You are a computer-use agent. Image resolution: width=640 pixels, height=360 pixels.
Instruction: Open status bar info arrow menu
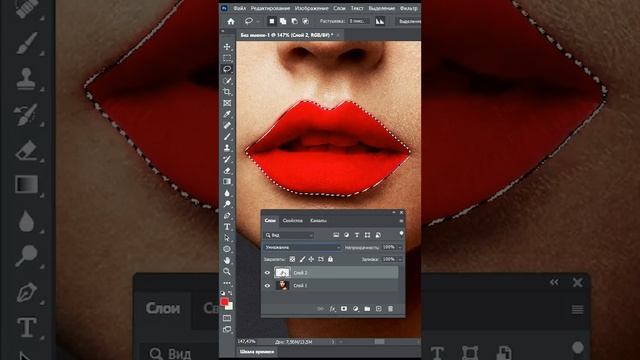pyautogui.click(x=333, y=342)
